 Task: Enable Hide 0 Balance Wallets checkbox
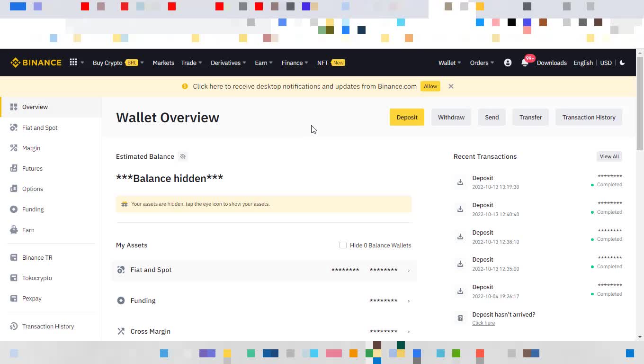coord(343,245)
